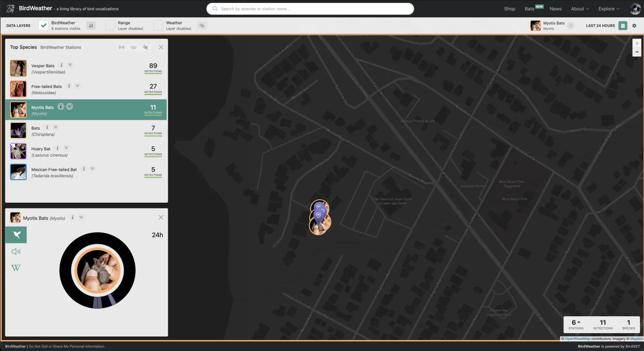
Task: Click the 11 Detections map summary
Action: point(603,324)
